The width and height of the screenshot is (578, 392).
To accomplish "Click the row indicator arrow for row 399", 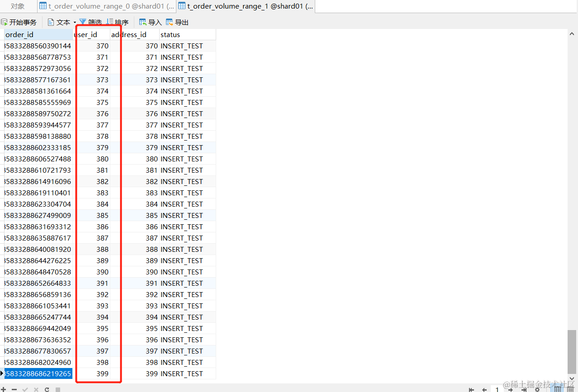I will (2, 373).
